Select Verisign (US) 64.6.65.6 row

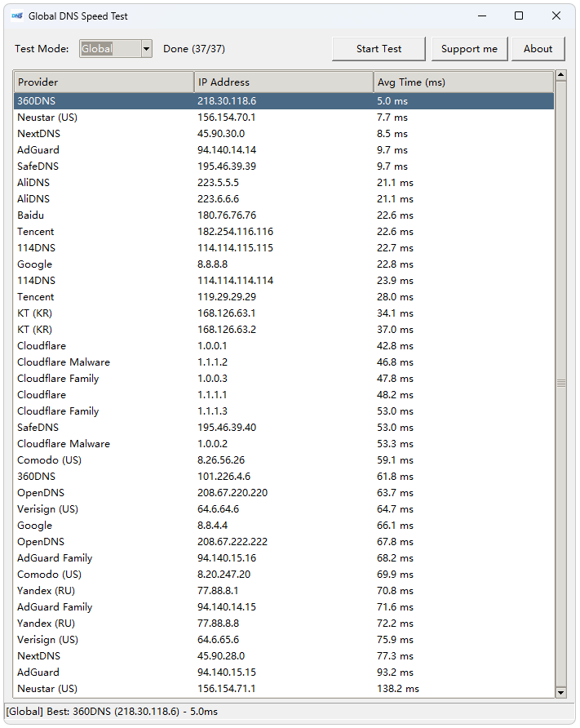[x=284, y=640]
